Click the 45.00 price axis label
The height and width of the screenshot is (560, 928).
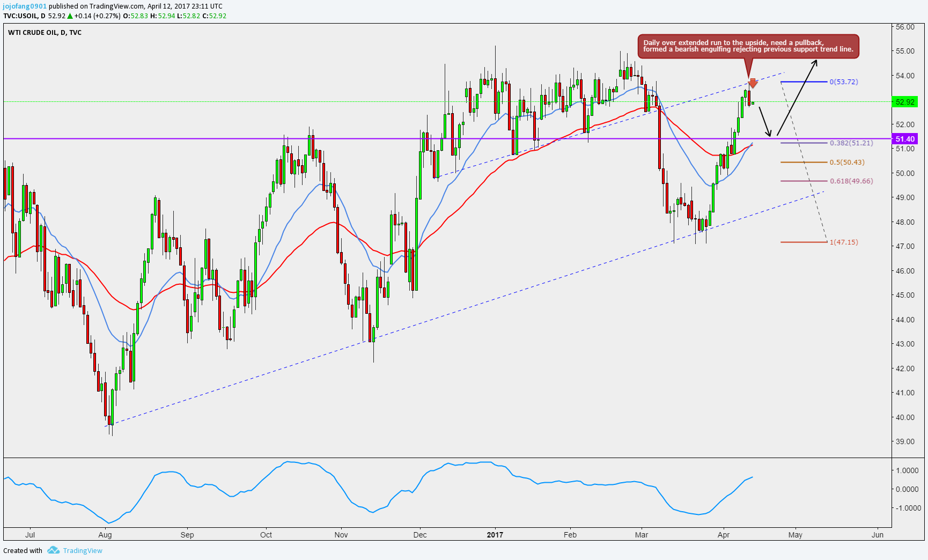[905, 295]
